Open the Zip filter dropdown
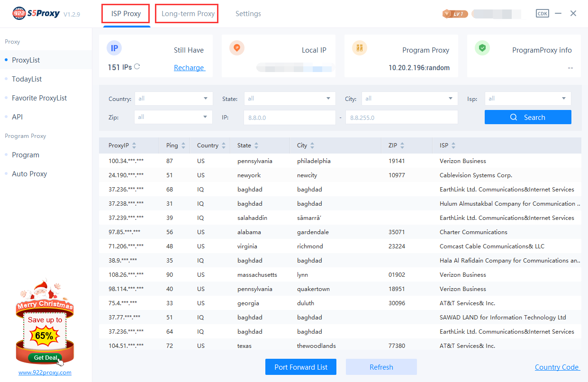Viewport: 588px width, 382px height. (173, 117)
